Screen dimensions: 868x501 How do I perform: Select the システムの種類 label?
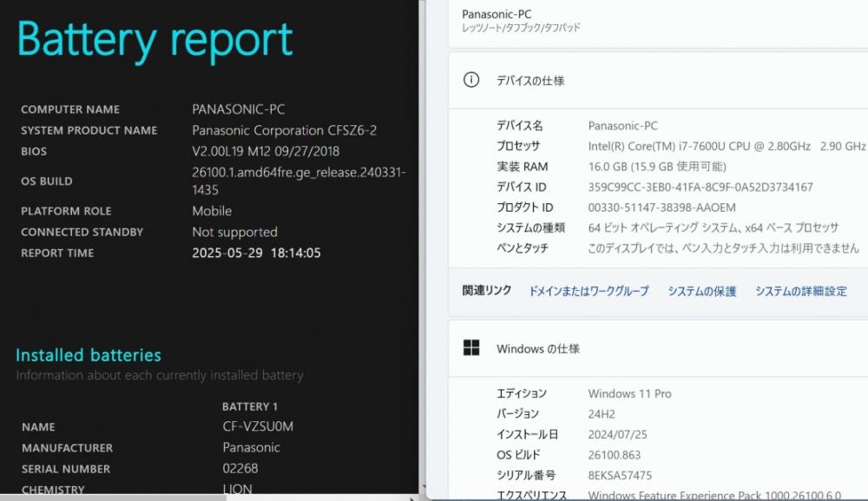click(x=530, y=227)
